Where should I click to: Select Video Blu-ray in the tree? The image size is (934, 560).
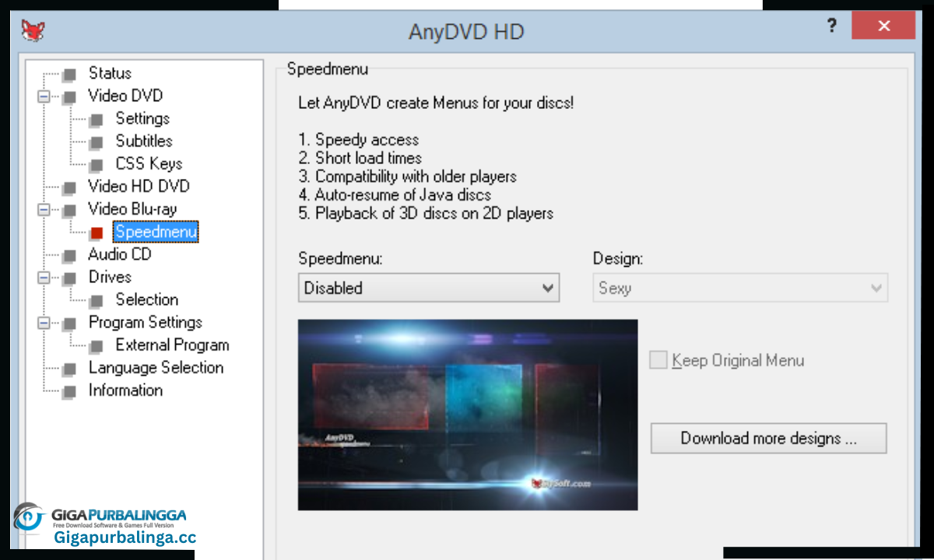point(132,208)
